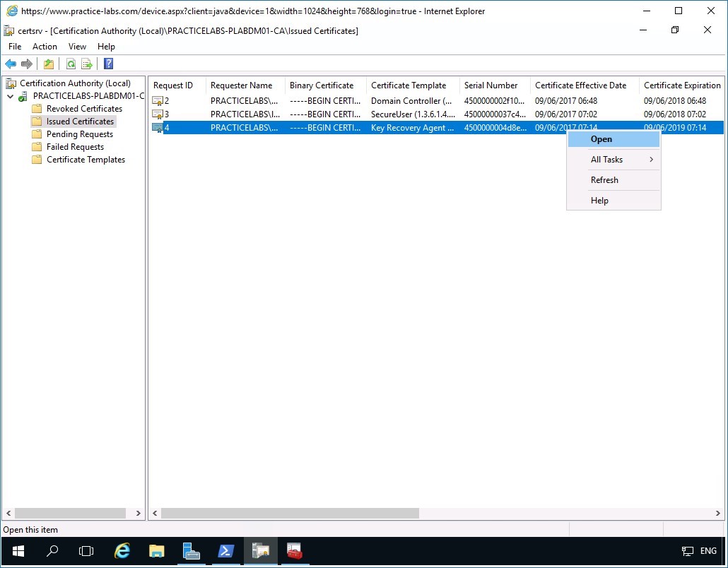Click the Up One Level folder icon
The image size is (728, 568).
point(48,64)
